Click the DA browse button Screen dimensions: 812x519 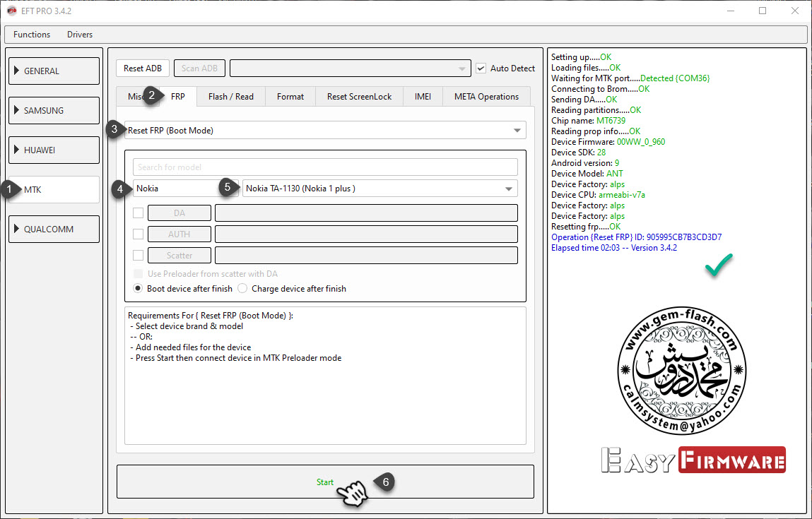pos(180,213)
